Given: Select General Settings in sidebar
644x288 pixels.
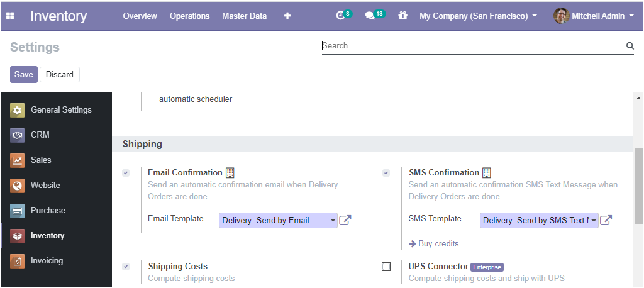Looking at the screenshot, I should [56, 110].
